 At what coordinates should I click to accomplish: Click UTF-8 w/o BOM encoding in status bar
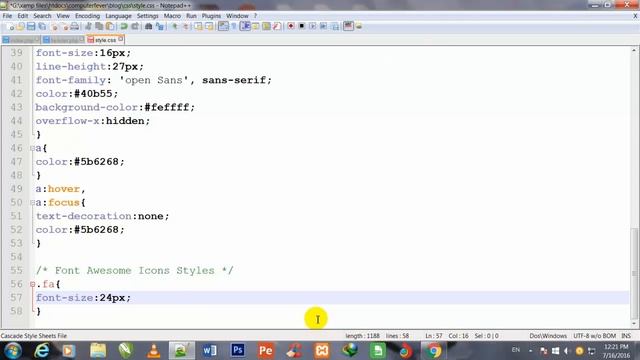point(594,336)
